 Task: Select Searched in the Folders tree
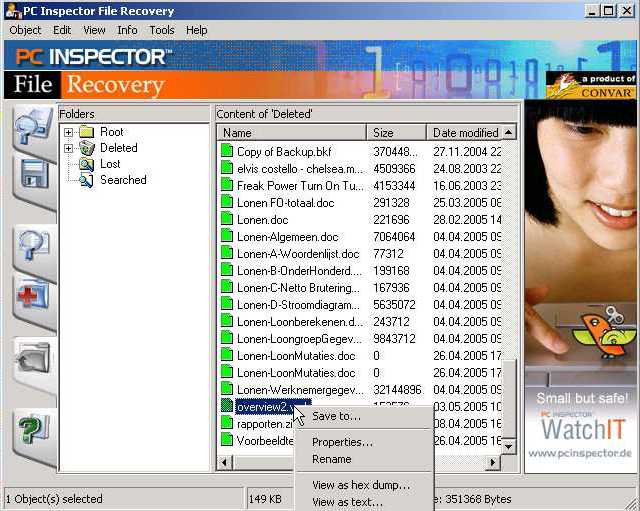click(123, 180)
